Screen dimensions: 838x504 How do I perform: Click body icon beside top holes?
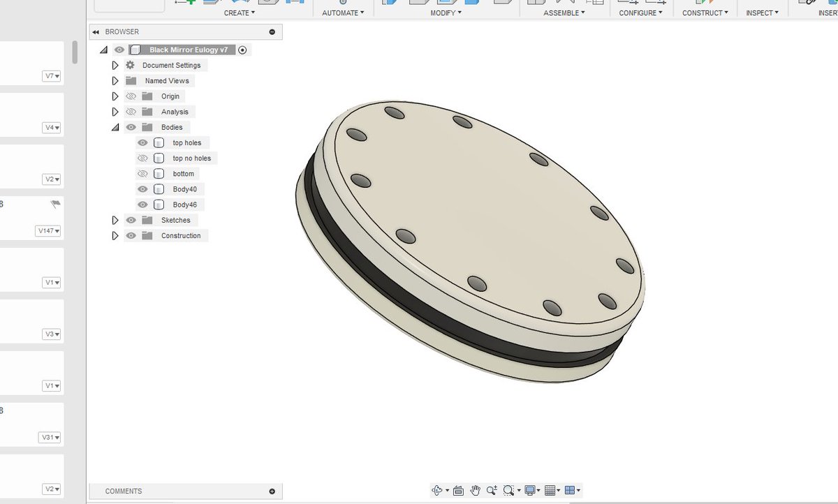pyautogui.click(x=159, y=142)
